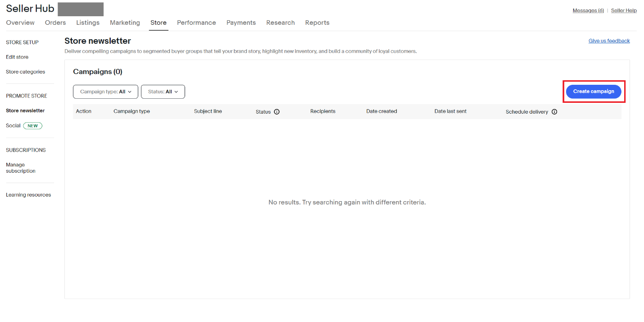Click the 'No results' message text
The height and width of the screenshot is (322, 644).
tap(347, 202)
